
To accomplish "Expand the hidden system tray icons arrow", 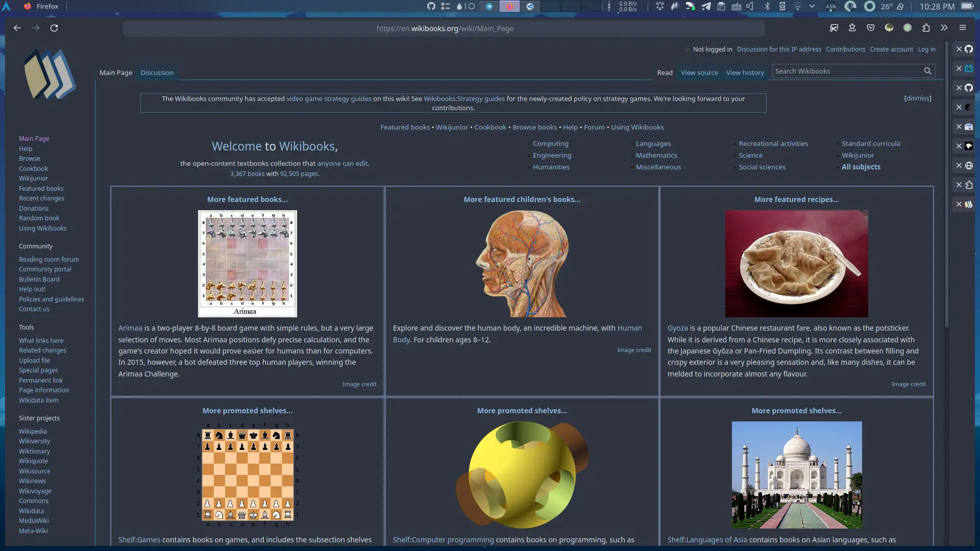I will 812,7.
